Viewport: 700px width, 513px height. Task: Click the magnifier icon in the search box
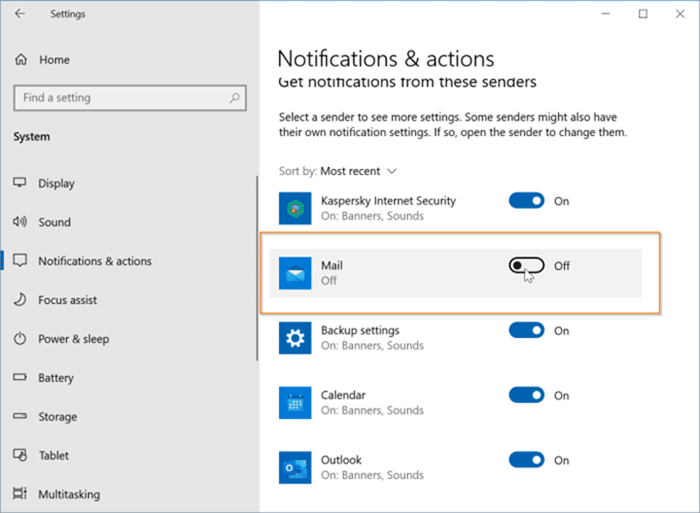point(234,98)
